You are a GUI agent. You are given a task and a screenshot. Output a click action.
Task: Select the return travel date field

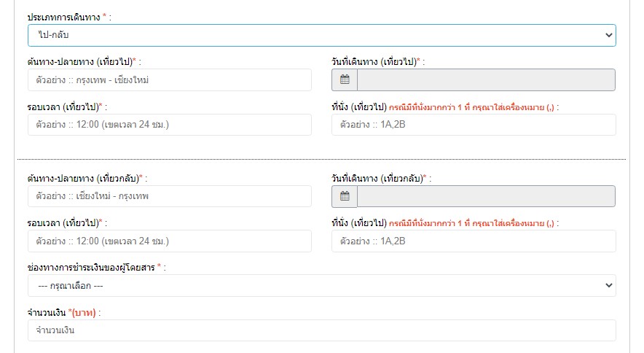tap(487, 196)
